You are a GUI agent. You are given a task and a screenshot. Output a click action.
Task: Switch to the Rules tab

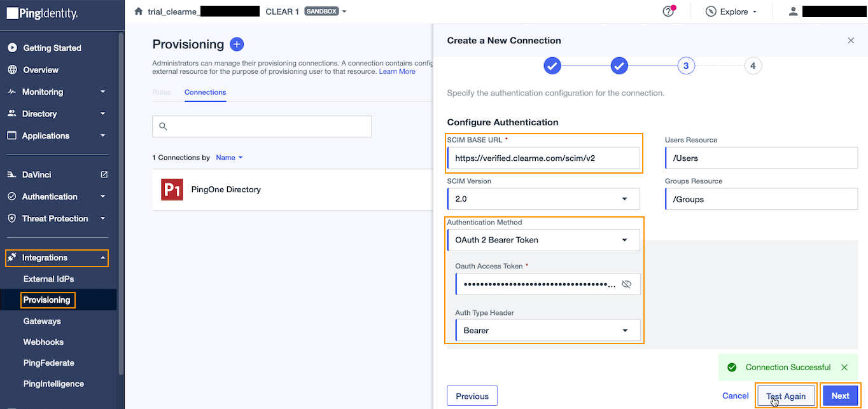pos(162,92)
